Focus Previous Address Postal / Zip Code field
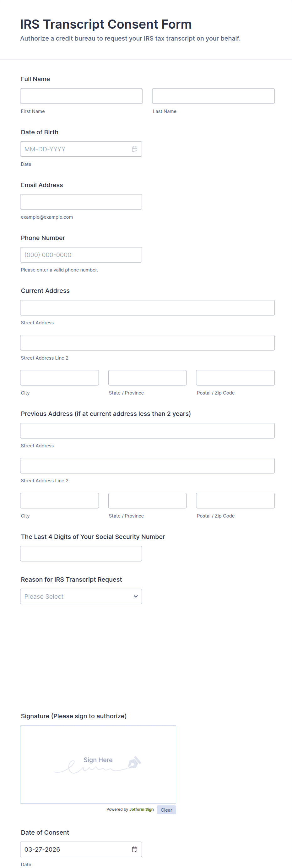The height and width of the screenshot is (868, 292). point(235,500)
